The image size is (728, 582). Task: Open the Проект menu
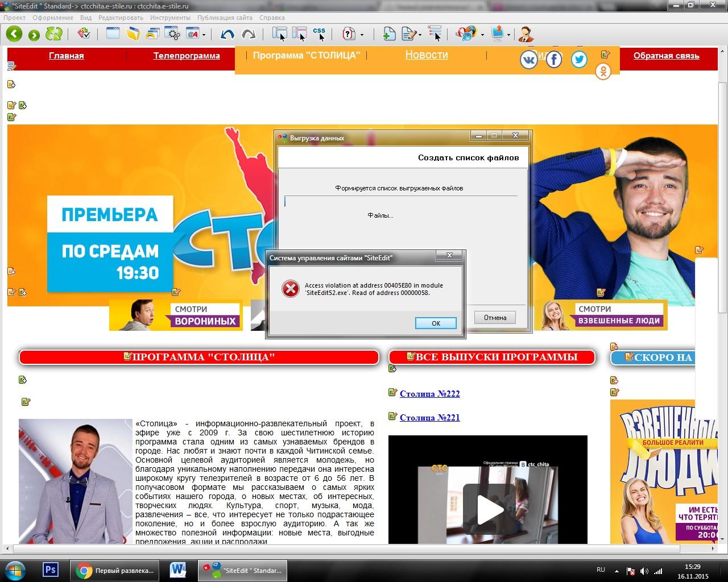14,18
